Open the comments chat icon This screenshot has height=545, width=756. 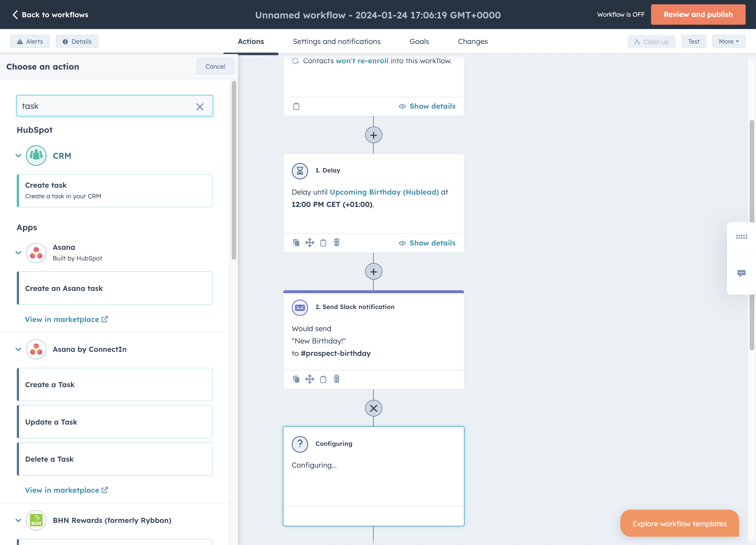(x=741, y=273)
